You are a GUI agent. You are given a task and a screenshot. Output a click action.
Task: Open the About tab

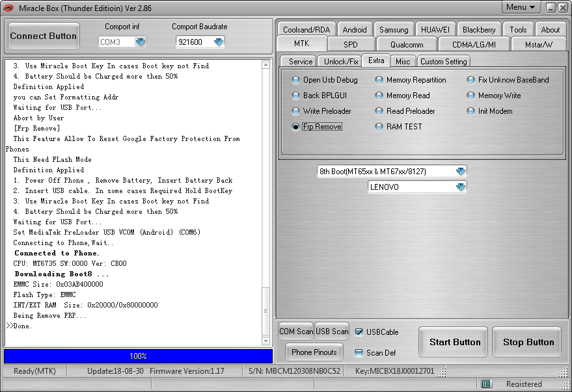551,29
